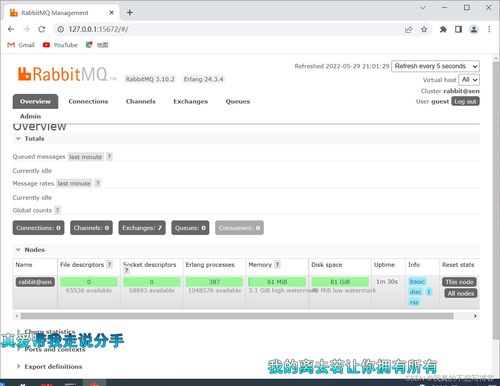Open the YouTube bookmark
500x386 pixels.
(x=60, y=45)
